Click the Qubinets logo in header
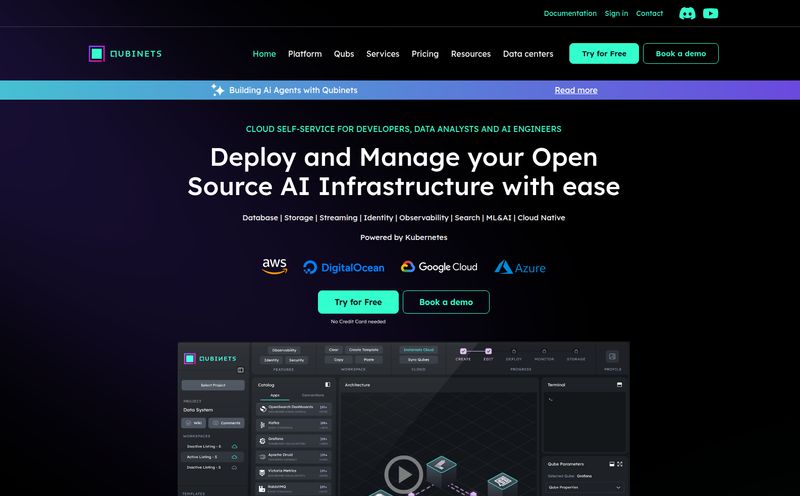The image size is (800, 496). pos(125,54)
